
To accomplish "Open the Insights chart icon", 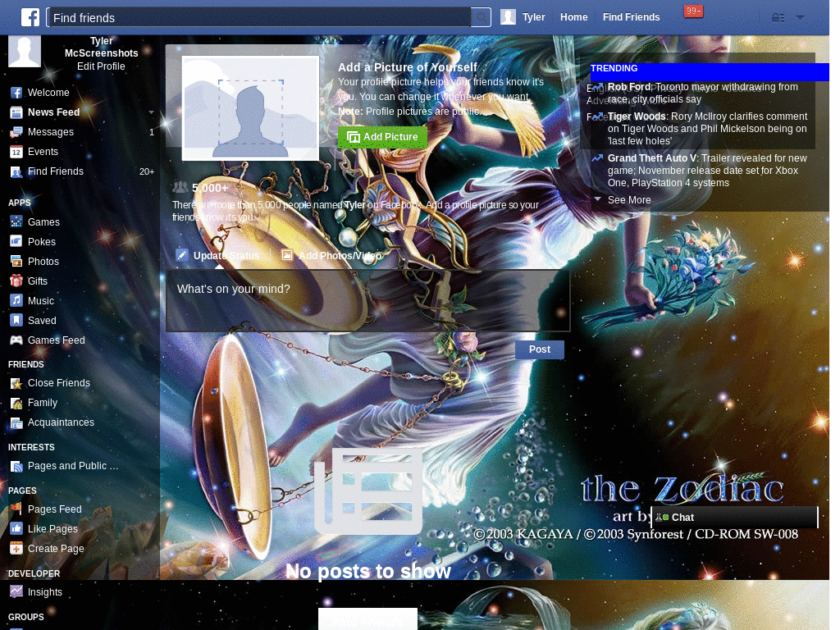I will (x=16, y=592).
